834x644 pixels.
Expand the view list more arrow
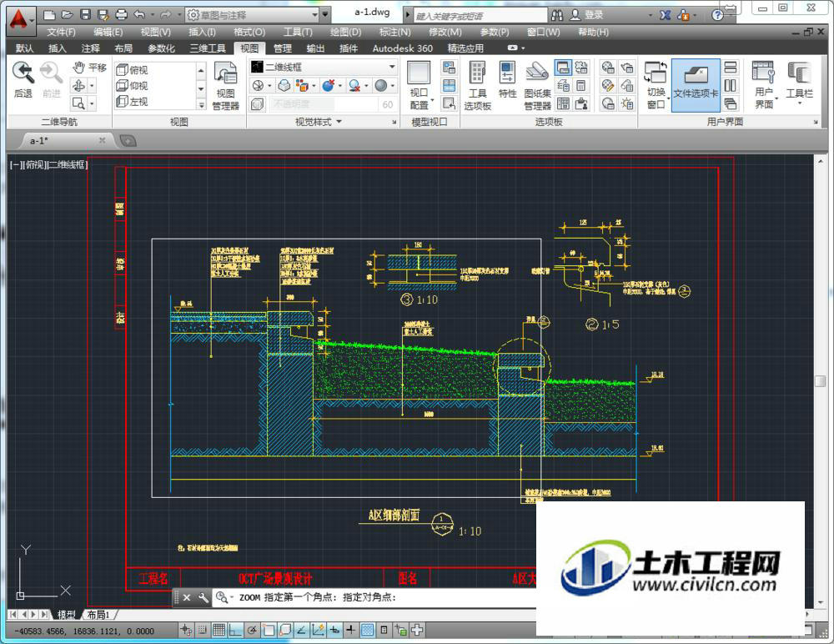point(201,105)
